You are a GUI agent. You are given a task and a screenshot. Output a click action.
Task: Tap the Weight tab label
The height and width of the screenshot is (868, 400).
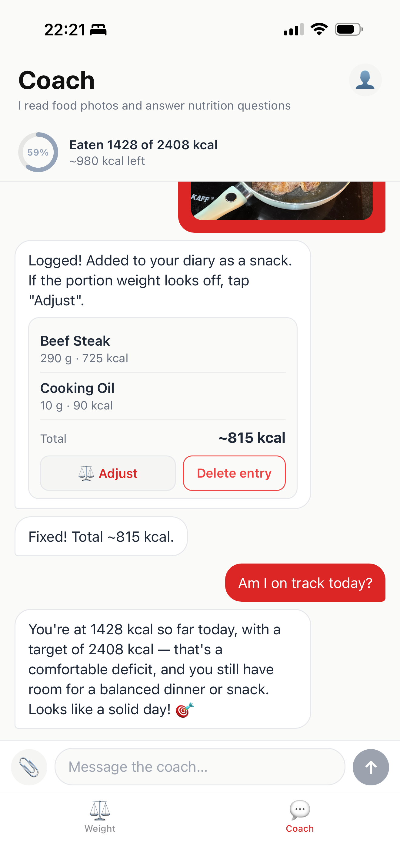[x=100, y=829]
